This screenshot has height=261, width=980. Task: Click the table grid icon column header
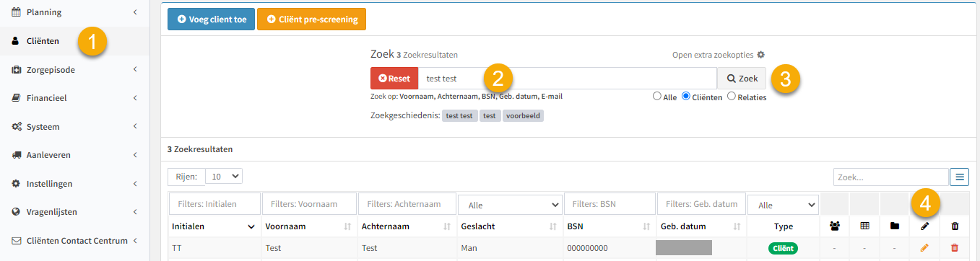(864, 226)
